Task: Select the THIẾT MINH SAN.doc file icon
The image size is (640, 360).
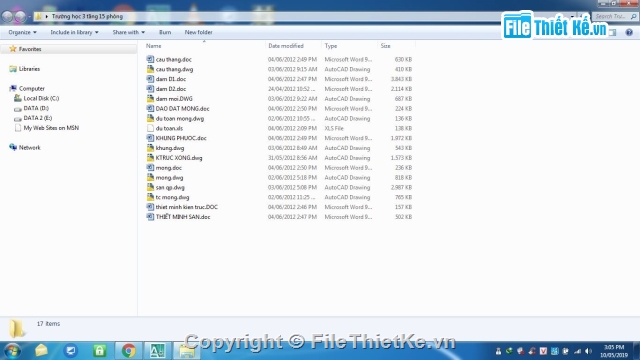Action: (x=150, y=217)
